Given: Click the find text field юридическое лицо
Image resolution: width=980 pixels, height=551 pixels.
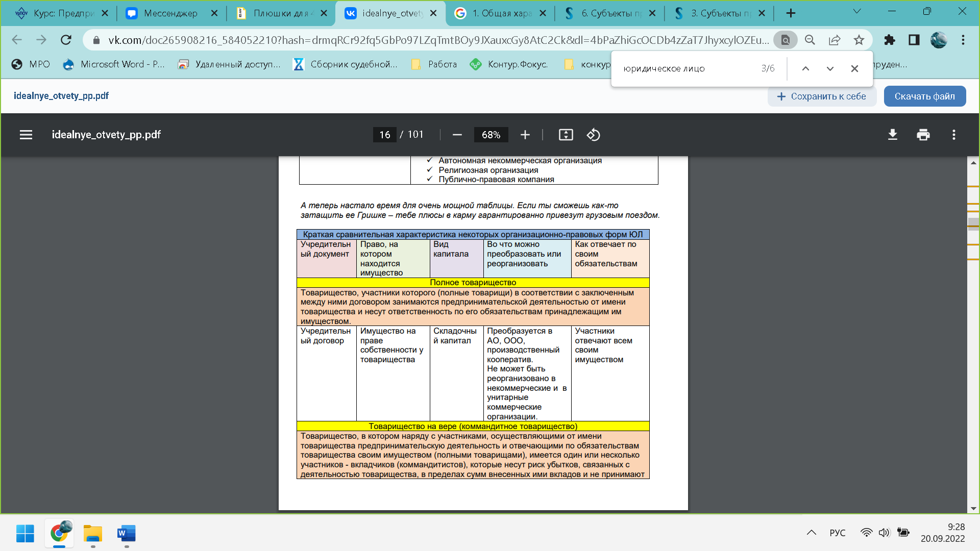Looking at the screenshot, I should pyautogui.click(x=684, y=68).
